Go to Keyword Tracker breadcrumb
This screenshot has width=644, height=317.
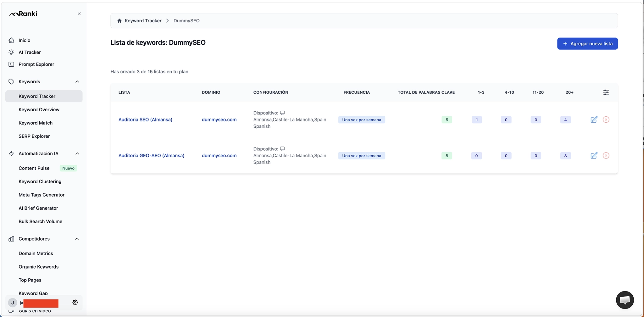pos(143,21)
